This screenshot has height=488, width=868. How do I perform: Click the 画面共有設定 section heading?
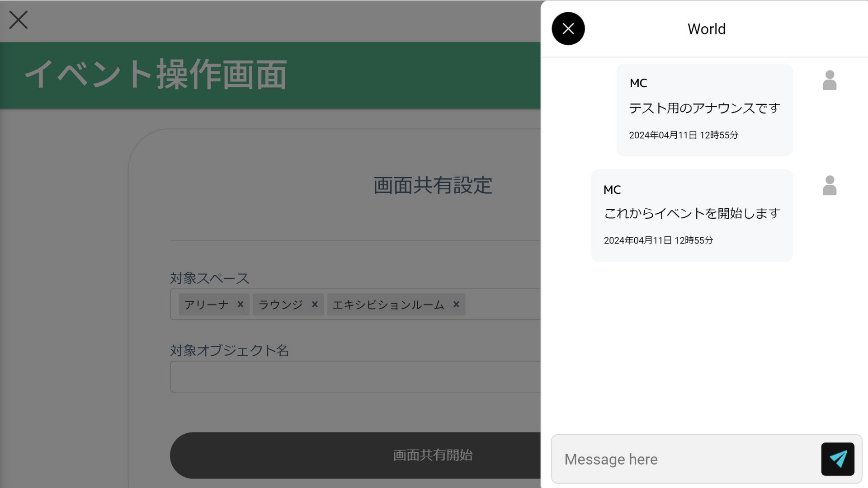coord(432,186)
